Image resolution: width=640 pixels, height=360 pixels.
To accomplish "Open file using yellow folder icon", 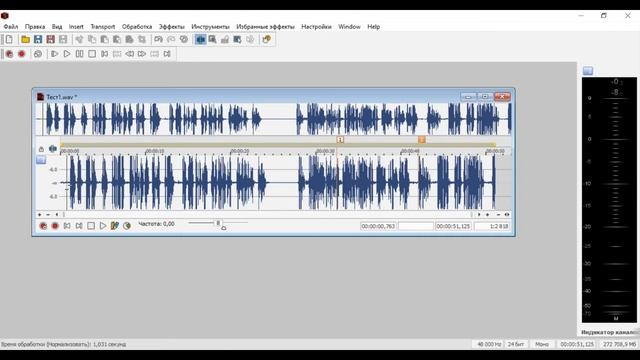I will 25,40.
